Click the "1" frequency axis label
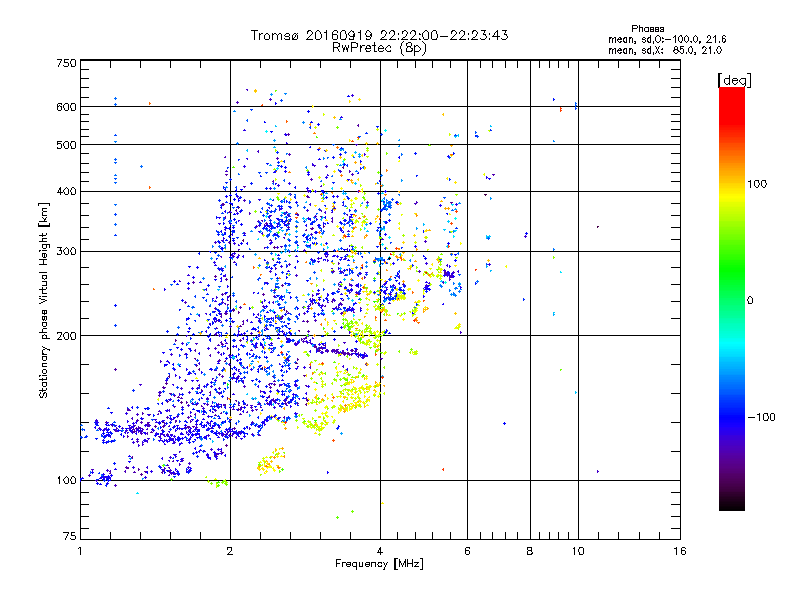The width and height of the screenshot is (800, 600). click(x=80, y=551)
